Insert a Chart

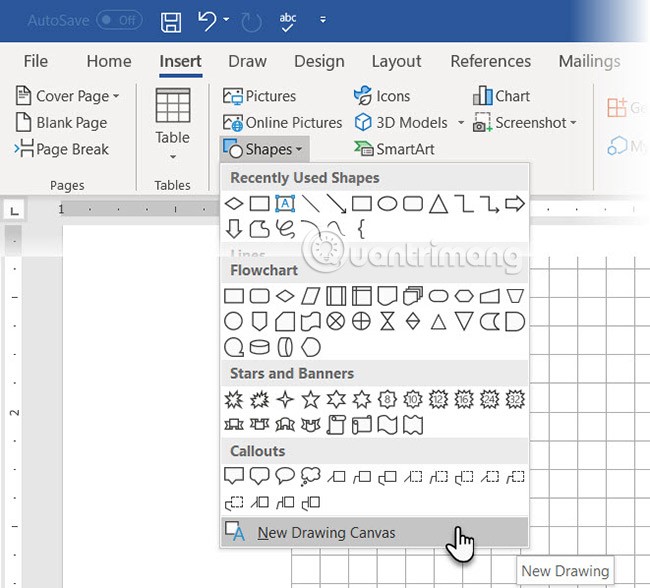(x=501, y=96)
